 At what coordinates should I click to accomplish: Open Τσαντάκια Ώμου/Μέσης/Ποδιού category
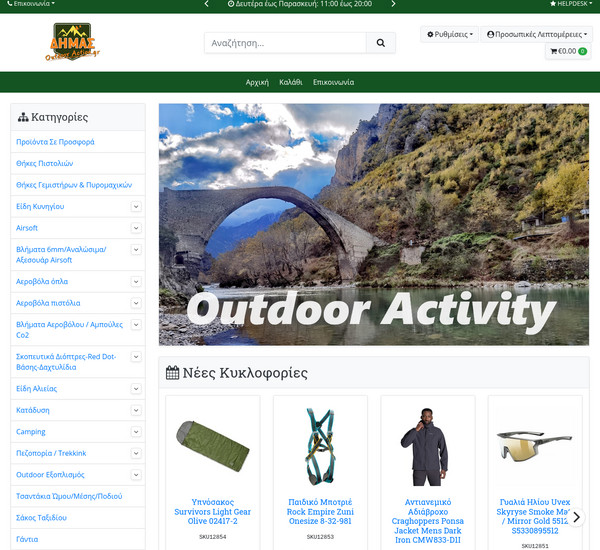click(x=69, y=496)
